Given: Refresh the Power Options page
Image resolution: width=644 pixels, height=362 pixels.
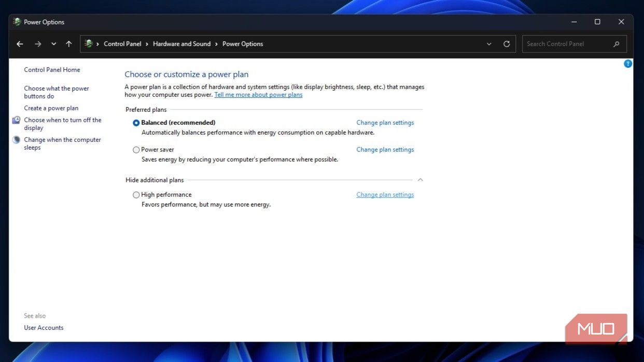Looking at the screenshot, I should coord(507,44).
